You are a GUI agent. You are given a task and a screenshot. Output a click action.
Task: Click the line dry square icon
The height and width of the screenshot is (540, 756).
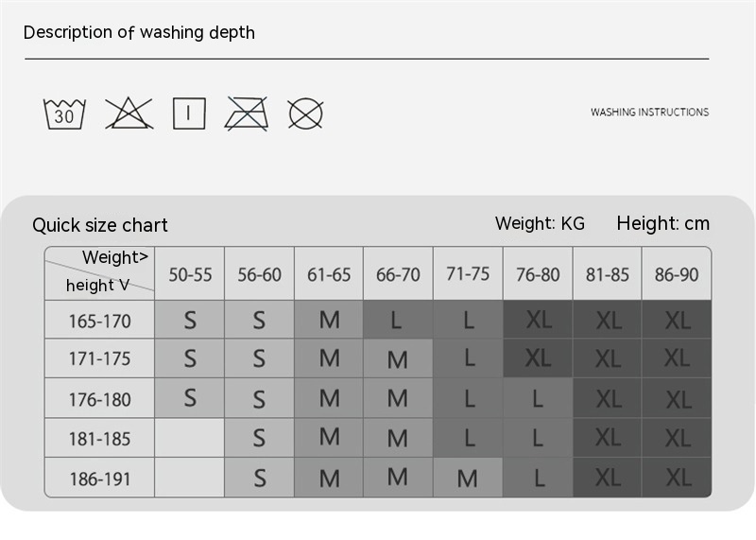click(189, 113)
